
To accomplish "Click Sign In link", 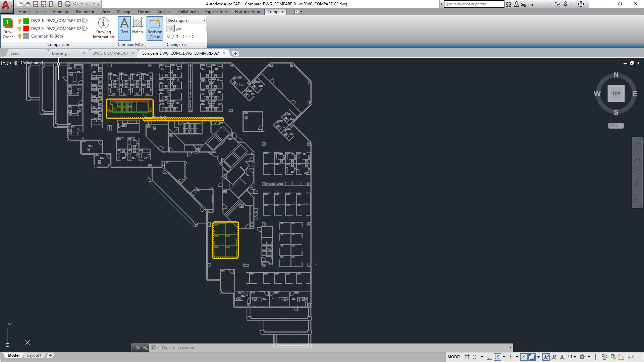I will point(527,4).
